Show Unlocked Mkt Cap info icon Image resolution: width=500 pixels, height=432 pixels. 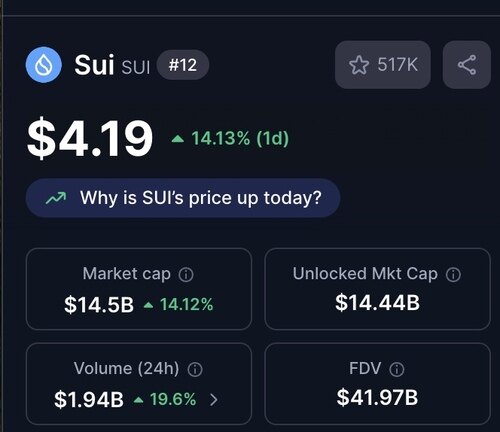tap(453, 275)
